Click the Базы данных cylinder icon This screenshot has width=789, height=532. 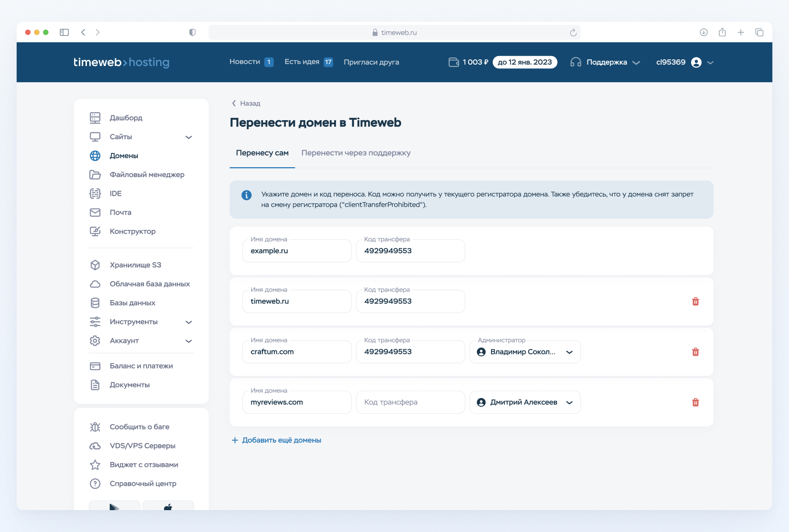95,303
